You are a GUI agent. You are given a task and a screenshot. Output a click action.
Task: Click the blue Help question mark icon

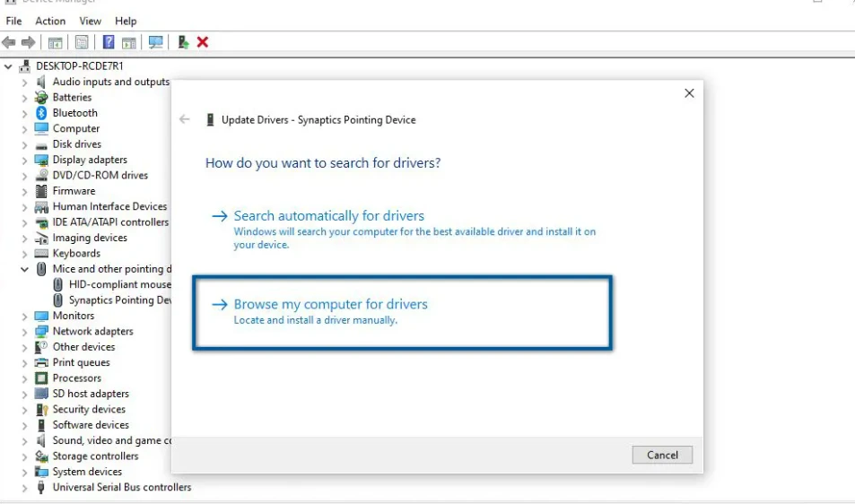(109, 42)
